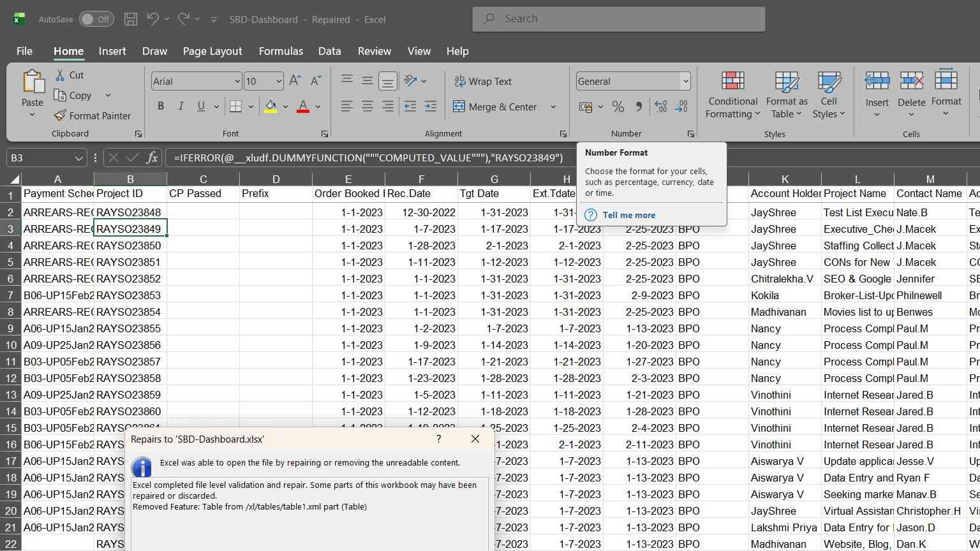This screenshot has height=551, width=980.
Task: Open the Formulas ribbon tab
Action: [x=281, y=51]
